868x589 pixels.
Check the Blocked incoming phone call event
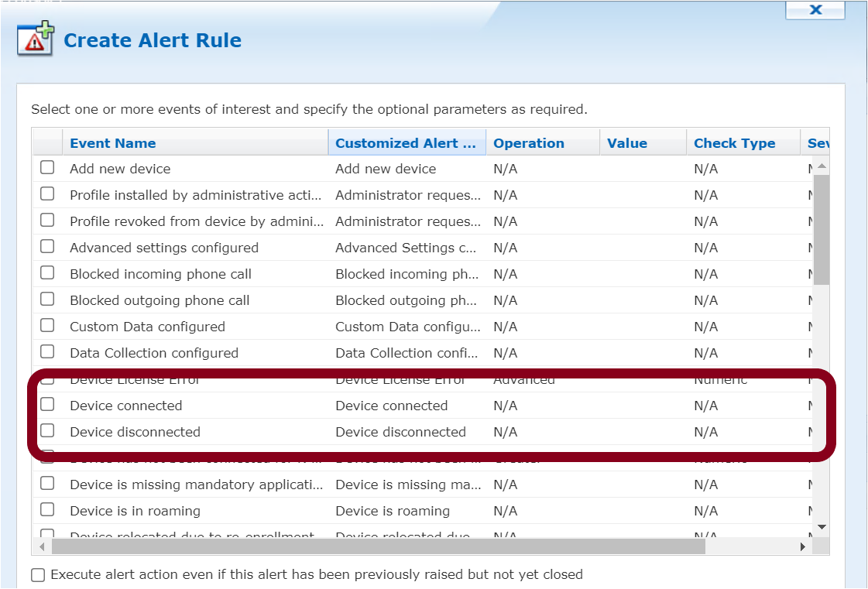[47, 273]
